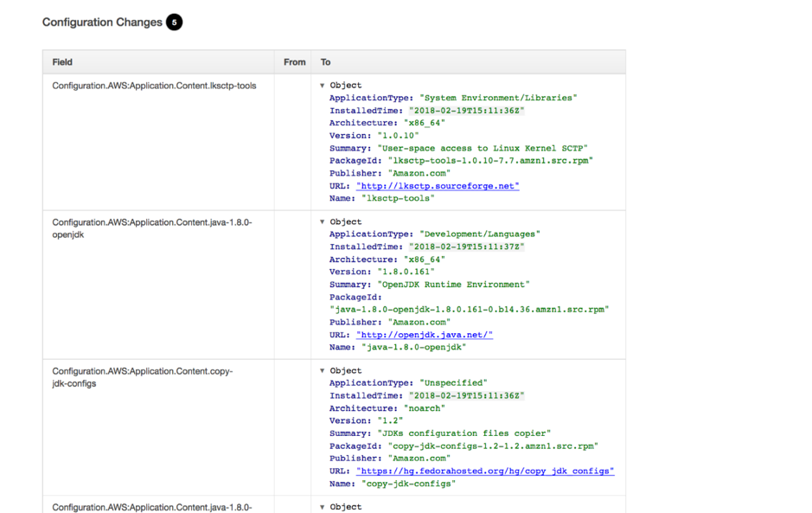Screen dimensions: 812x513
Task: Follow the hg.fedorahosted.org copy_jdk_configs link
Action: (484, 471)
